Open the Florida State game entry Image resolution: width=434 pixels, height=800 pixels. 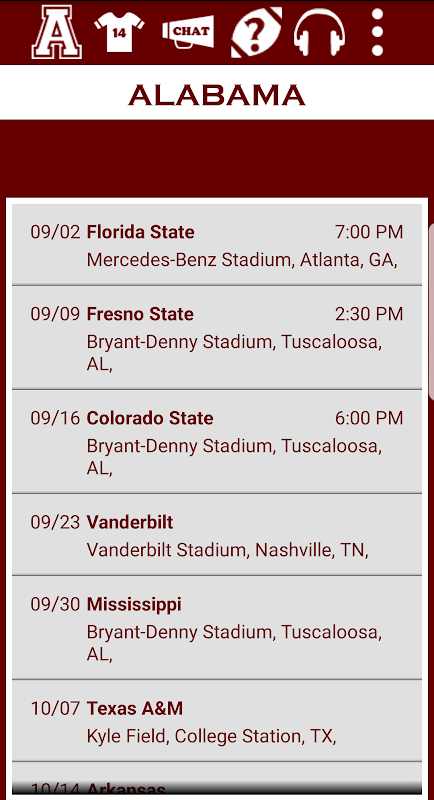[217, 245]
